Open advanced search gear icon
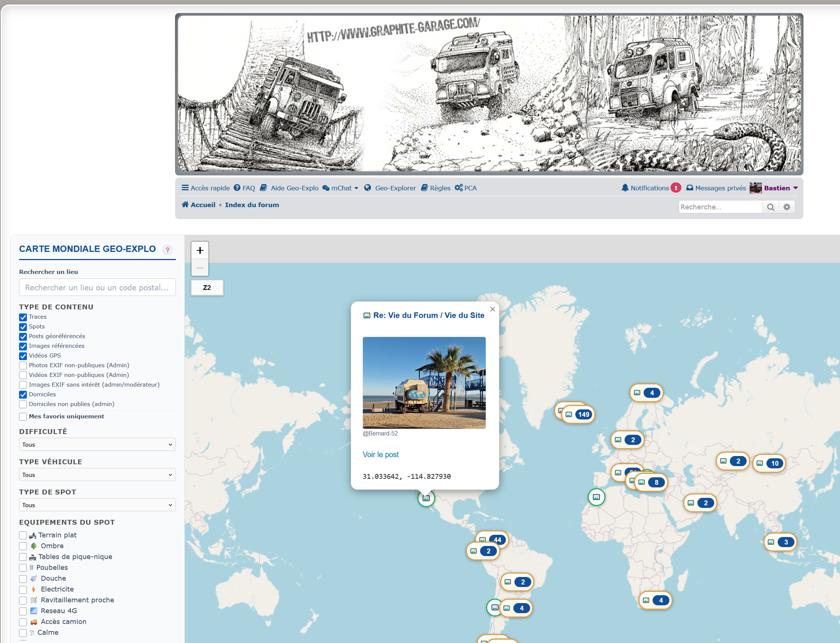Screen dimensions: 840x643 pos(786,207)
